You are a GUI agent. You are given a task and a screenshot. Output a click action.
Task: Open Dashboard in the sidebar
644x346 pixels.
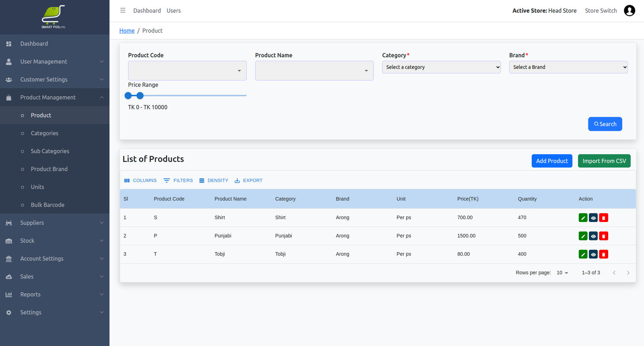(55, 44)
